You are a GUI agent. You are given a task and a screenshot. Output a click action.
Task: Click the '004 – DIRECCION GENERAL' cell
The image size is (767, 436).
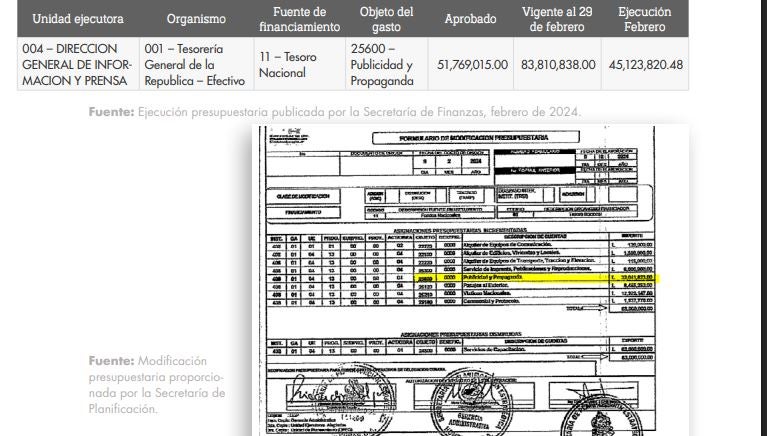(x=68, y=64)
